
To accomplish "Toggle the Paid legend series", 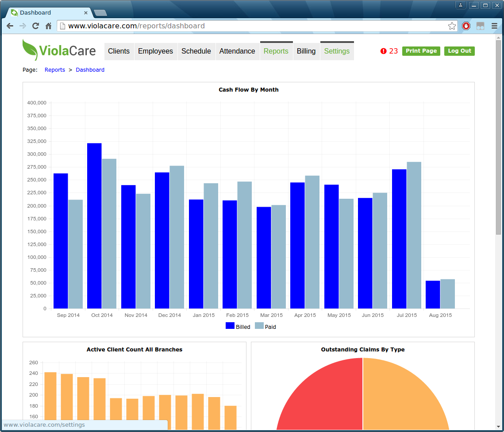I will click(x=265, y=326).
